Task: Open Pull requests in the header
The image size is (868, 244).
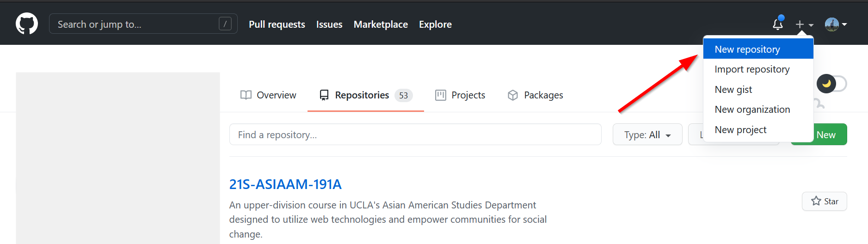Action: [277, 24]
